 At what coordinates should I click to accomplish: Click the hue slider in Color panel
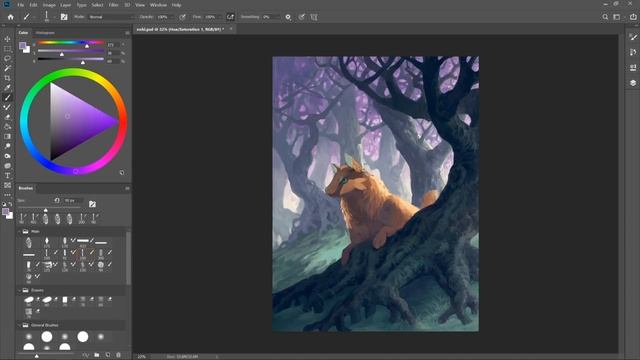71,42
